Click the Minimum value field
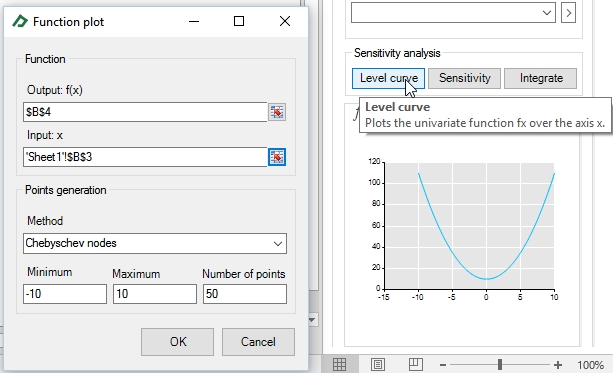This screenshot has height=373, width=613. [x=65, y=294]
